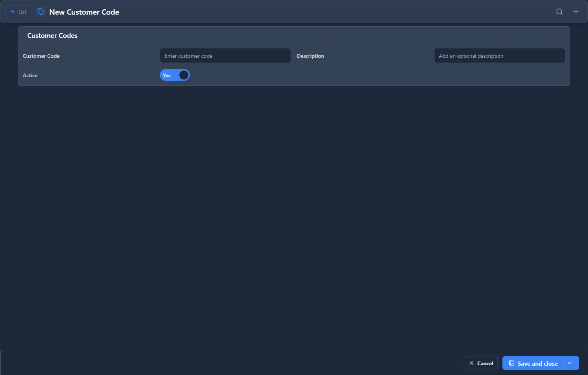Click the round knob of Active toggle
Screen dimensions: 588x375
(x=184, y=75)
